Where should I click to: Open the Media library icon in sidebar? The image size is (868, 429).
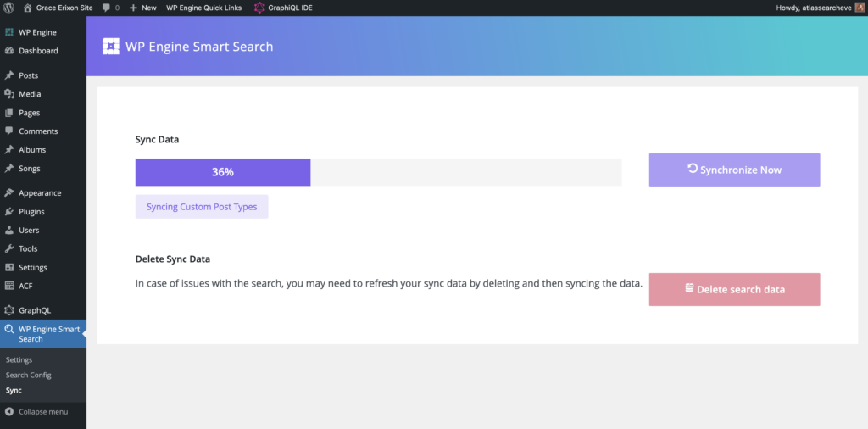(x=9, y=94)
